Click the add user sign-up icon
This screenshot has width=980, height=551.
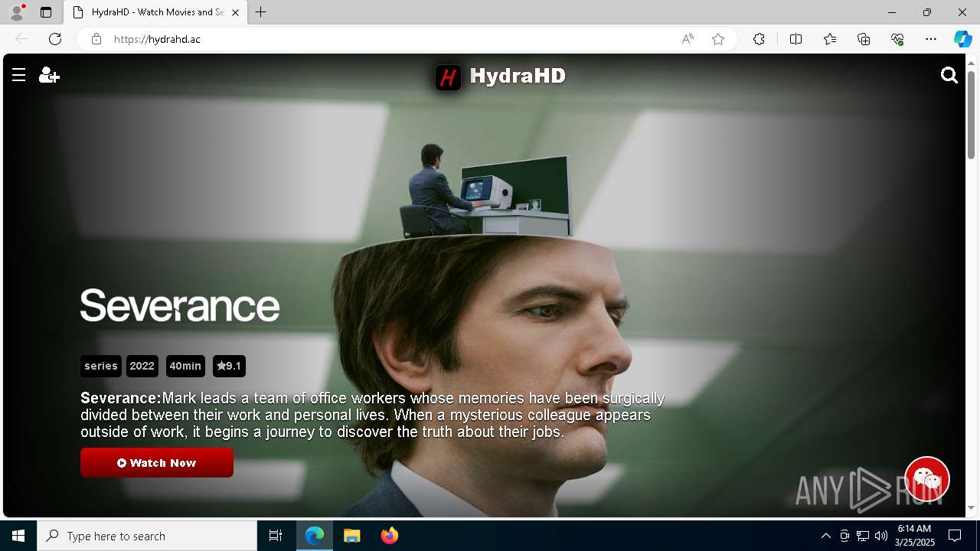pyautogui.click(x=49, y=75)
